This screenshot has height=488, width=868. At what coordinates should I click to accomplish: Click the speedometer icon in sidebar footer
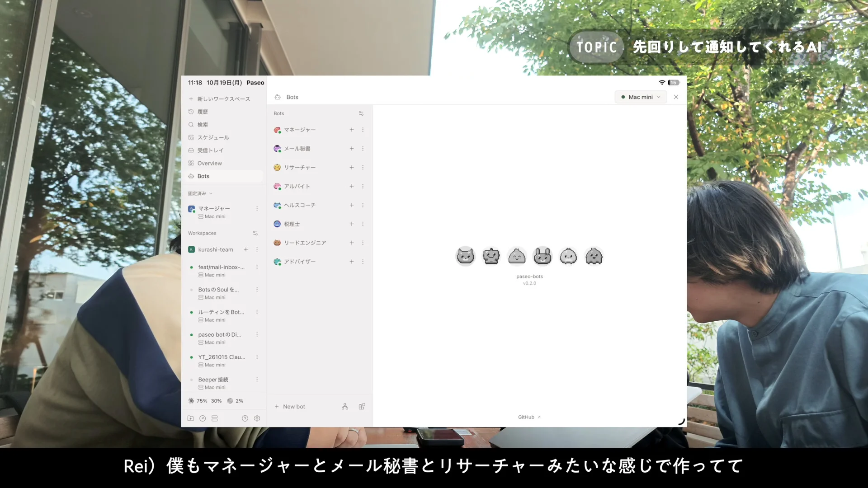click(203, 418)
